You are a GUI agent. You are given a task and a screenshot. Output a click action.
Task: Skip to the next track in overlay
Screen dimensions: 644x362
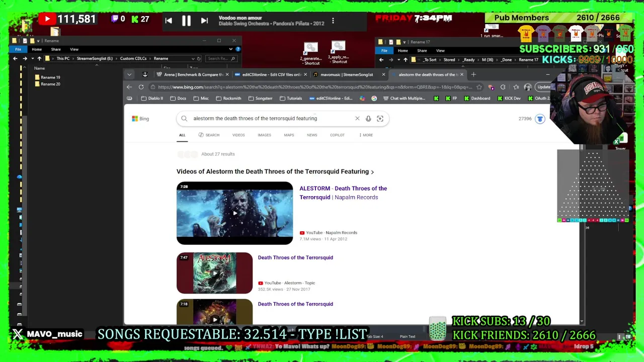click(204, 21)
